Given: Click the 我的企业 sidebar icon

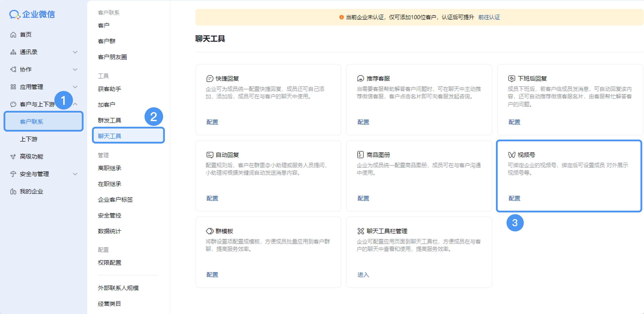Looking at the screenshot, I should 13,192.
